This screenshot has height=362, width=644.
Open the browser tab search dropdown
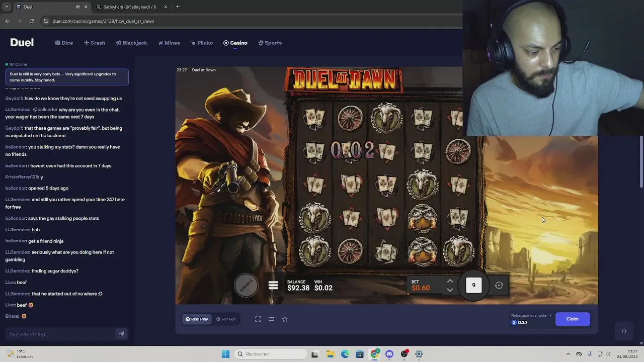(6, 7)
